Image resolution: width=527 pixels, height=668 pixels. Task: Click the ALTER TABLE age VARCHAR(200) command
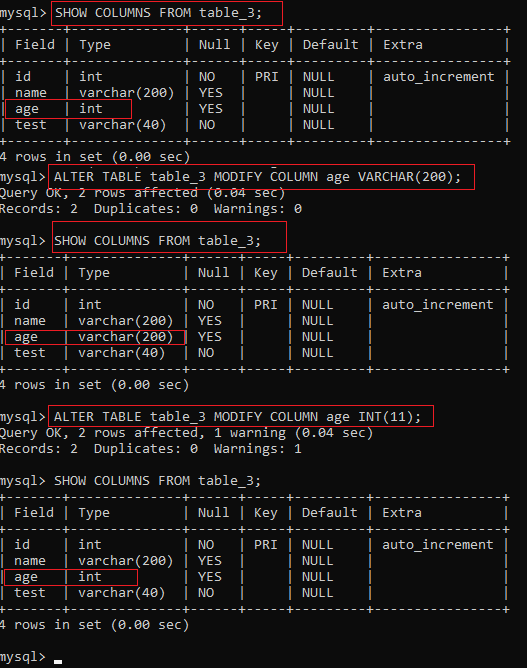coord(257,177)
